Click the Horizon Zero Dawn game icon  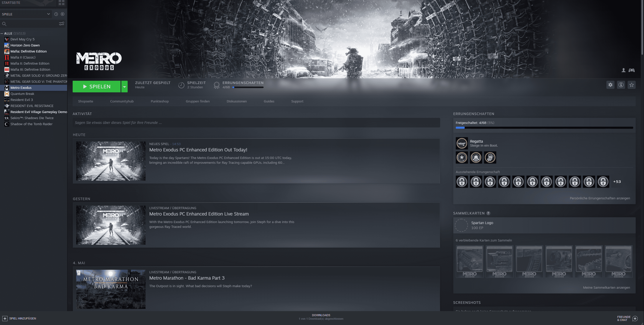[x=7, y=45]
